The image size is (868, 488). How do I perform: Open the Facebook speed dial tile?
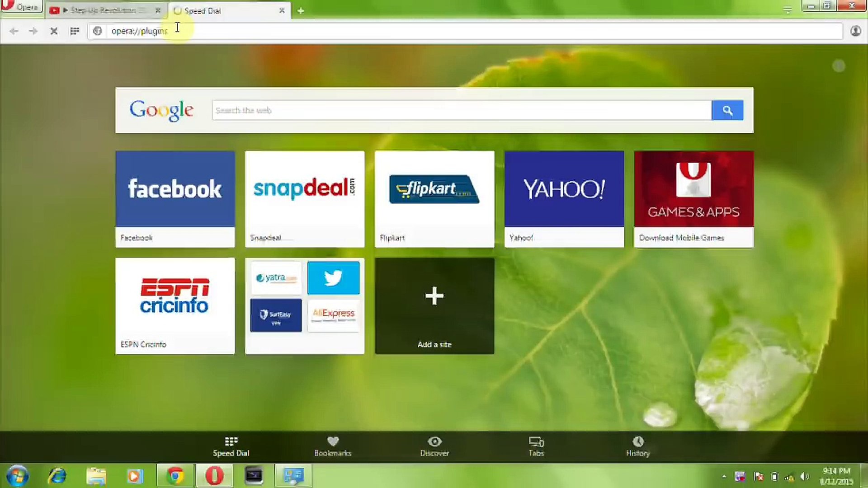point(175,199)
